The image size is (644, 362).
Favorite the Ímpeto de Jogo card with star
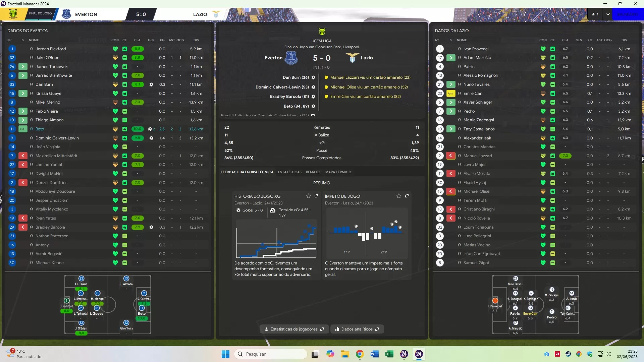pos(399,196)
